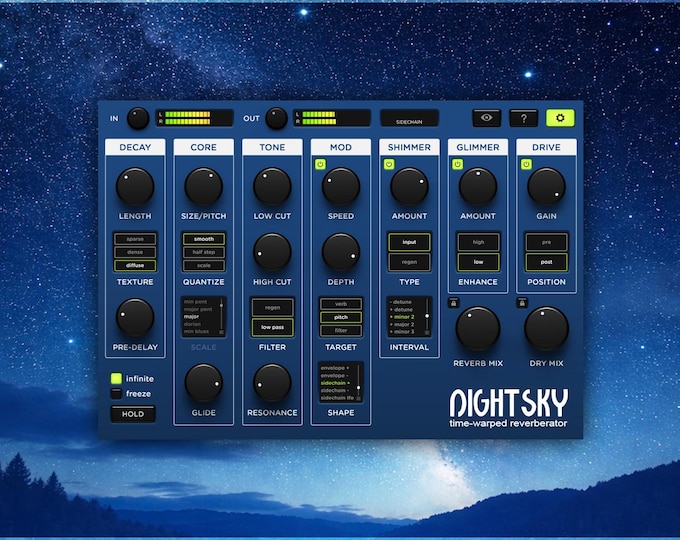
Task: Set MOD target to filter
Action: click(x=341, y=331)
